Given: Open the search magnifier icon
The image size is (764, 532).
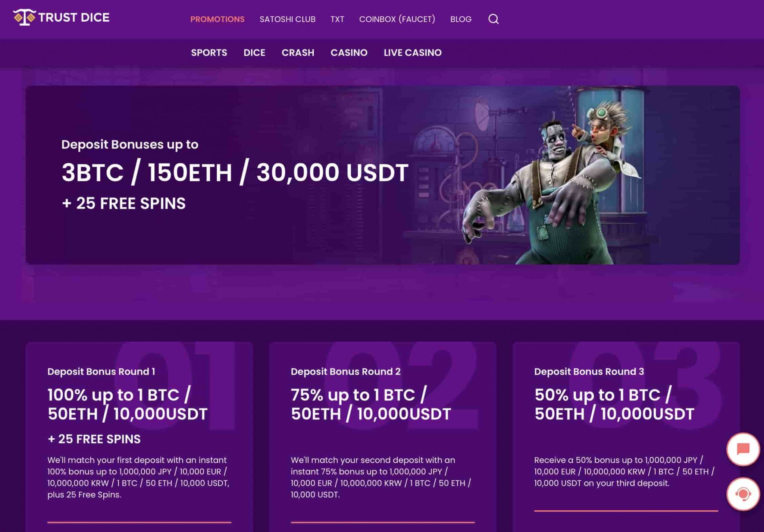Looking at the screenshot, I should point(493,19).
